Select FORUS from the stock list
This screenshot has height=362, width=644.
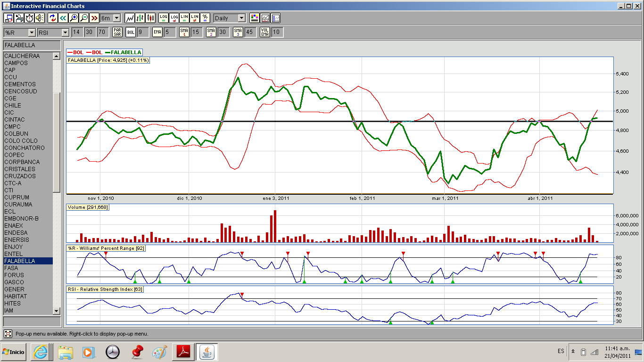pos(14,275)
